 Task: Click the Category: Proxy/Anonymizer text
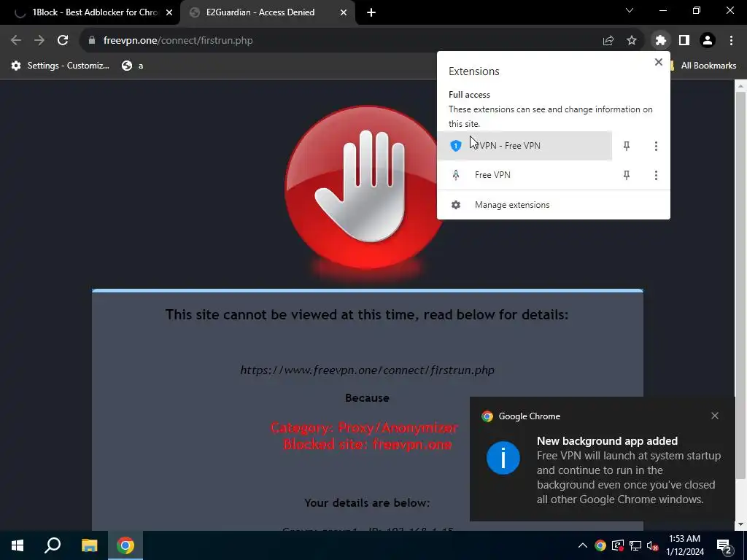[365, 427]
